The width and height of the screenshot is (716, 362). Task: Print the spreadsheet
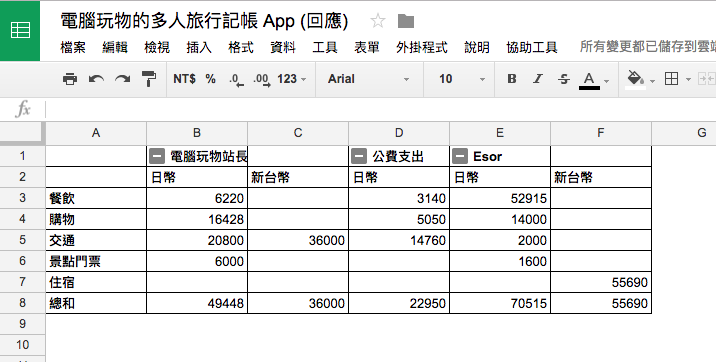click(70, 79)
